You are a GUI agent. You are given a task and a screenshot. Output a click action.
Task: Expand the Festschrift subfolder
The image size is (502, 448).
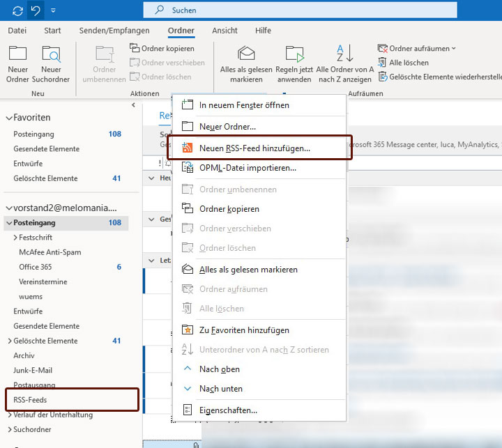click(15, 238)
